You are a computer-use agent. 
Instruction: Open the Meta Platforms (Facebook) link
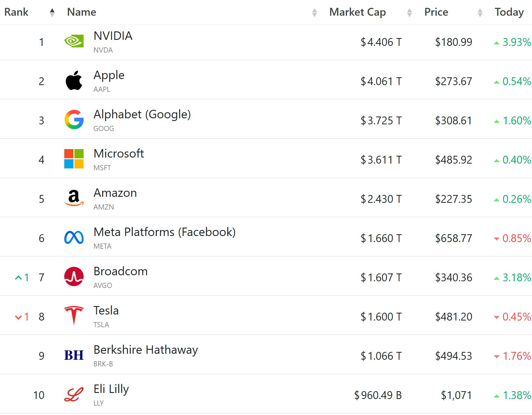click(164, 232)
